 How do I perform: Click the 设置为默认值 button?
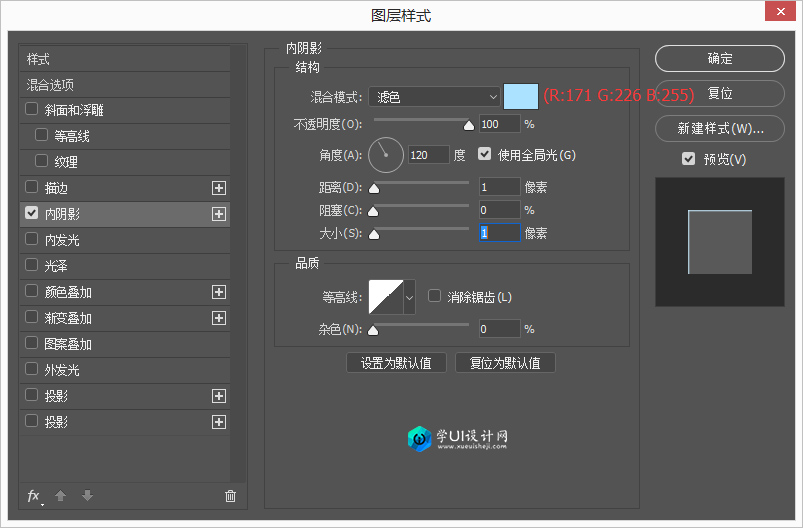tap(396, 363)
